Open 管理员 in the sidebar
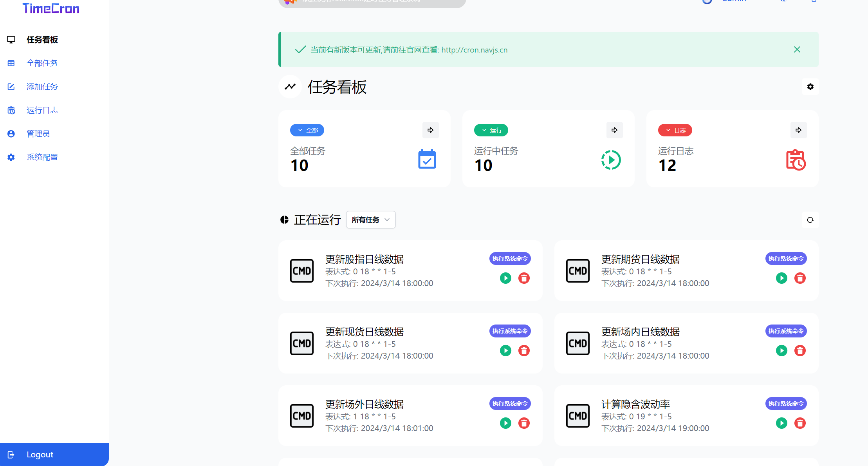The width and height of the screenshot is (868, 466). [x=38, y=134]
